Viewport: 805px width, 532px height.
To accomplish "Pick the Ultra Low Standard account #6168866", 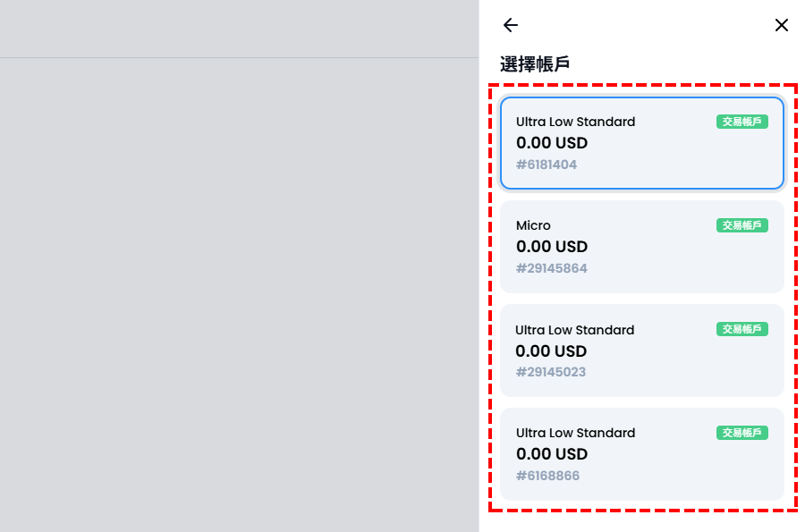I will coord(641,454).
